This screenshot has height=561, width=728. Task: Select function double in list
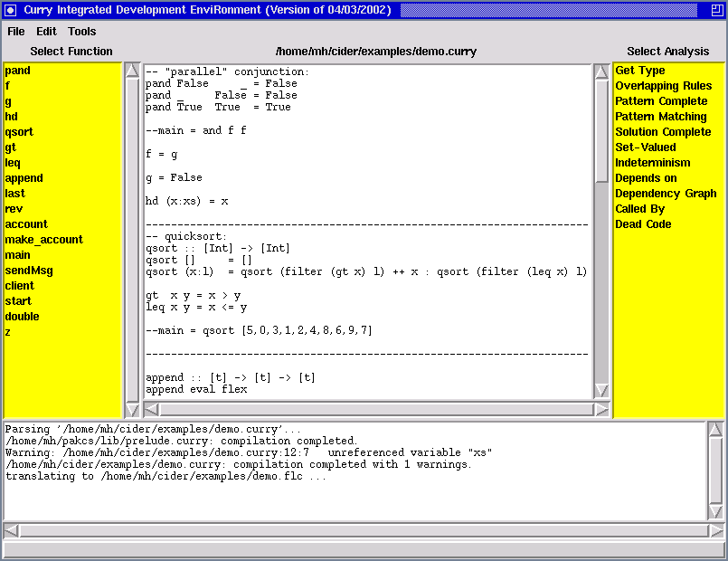(22, 316)
